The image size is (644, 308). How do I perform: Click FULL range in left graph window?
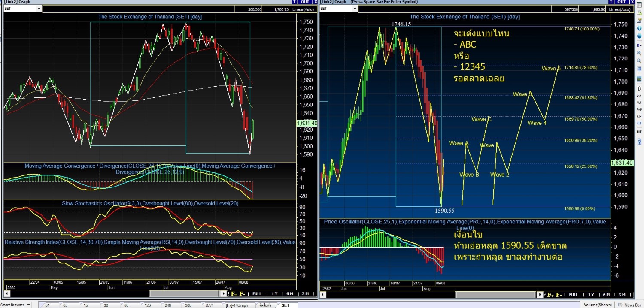pyautogui.click(x=257, y=294)
